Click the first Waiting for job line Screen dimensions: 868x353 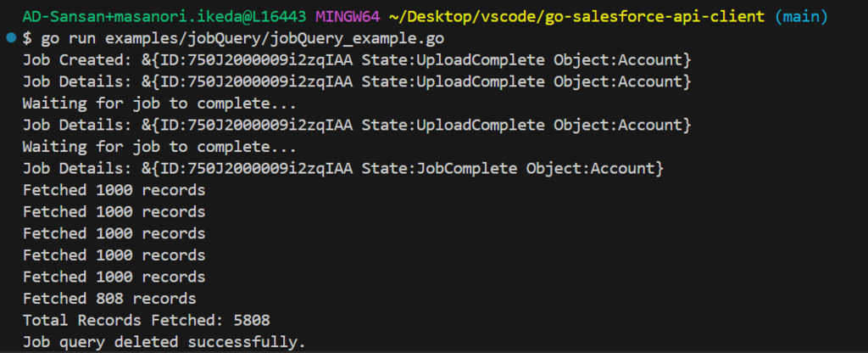pyautogui.click(x=159, y=103)
